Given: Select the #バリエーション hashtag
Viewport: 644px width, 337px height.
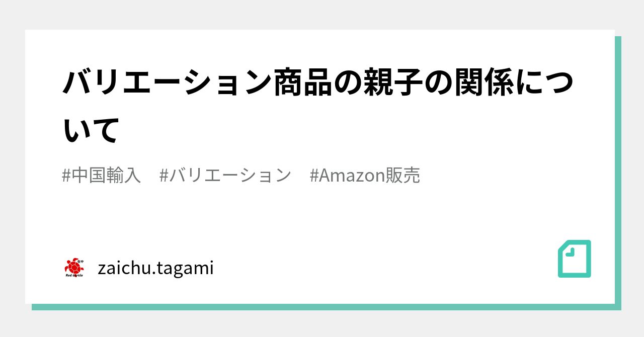Looking at the screenshot, I should coord(225,176).
